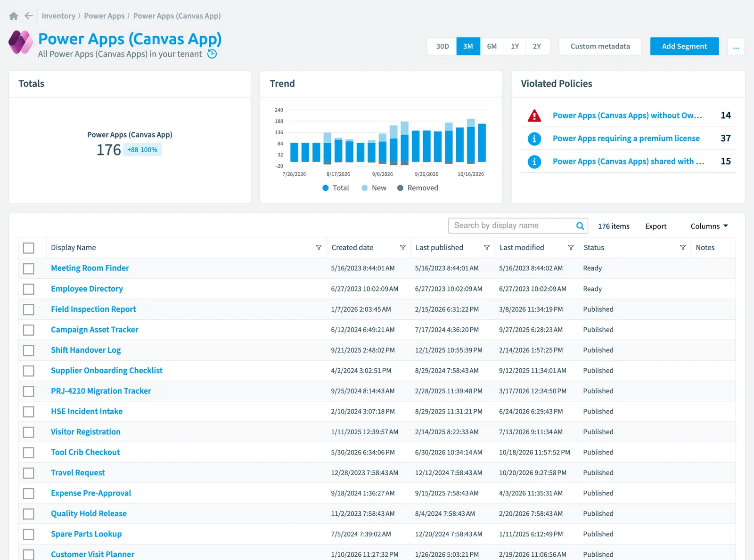Open the Tool Crib Checkout app
Screen dimensions: 754x560
click(85, 452)
